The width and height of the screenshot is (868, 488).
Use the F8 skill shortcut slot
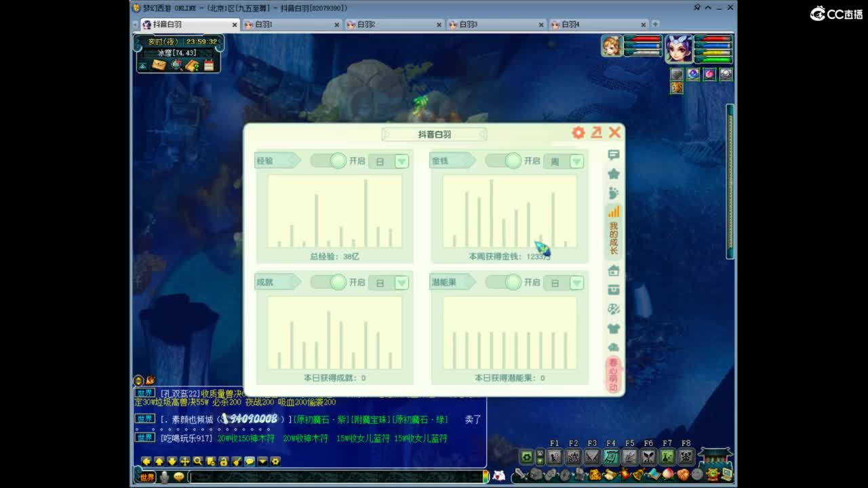tap(686, 457)
